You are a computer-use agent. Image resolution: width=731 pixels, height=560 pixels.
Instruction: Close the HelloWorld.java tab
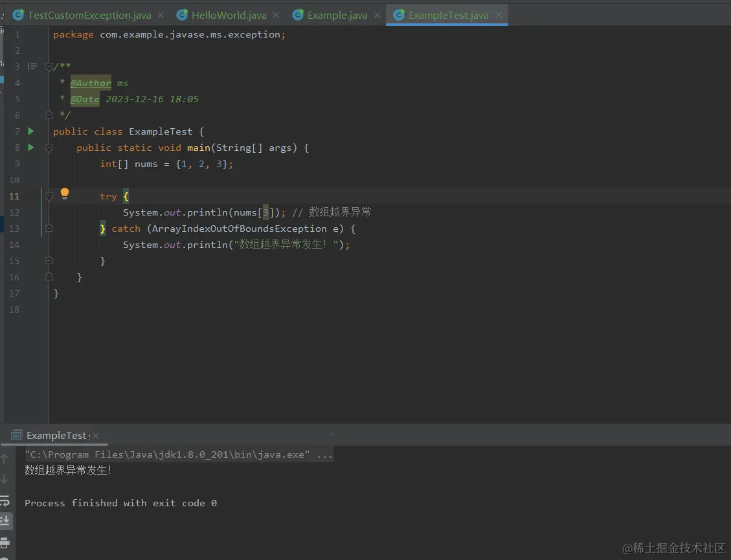tap(276, 15)
